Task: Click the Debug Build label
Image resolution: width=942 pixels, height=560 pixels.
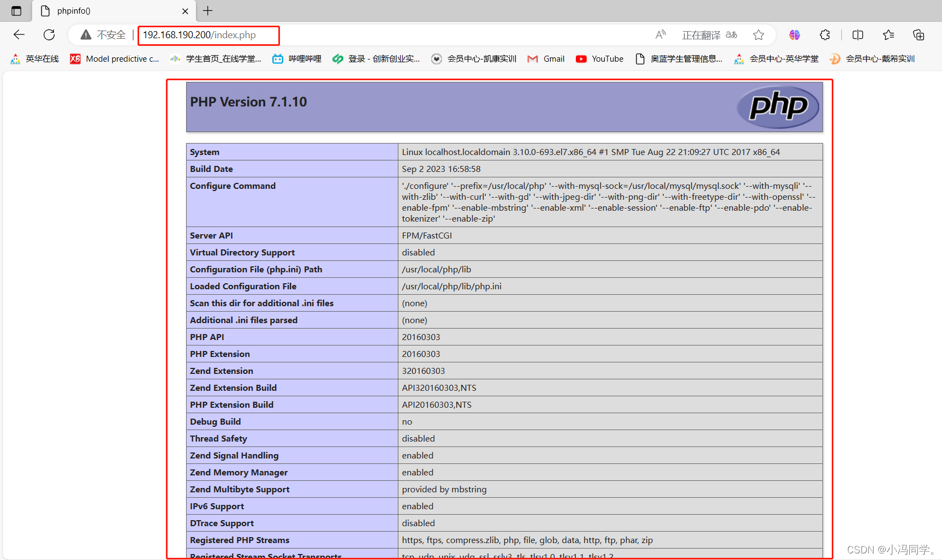Action: tap(215, 421)
